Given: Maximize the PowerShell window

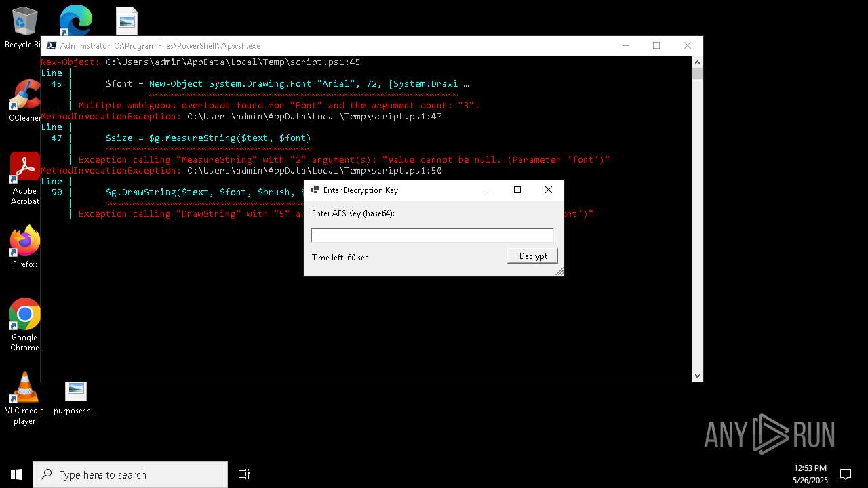Looking at the screenshot, I should tap(656, 46).
